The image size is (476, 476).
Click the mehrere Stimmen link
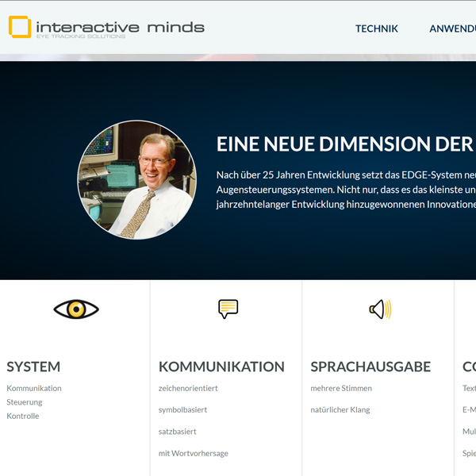tap(341, 388)
